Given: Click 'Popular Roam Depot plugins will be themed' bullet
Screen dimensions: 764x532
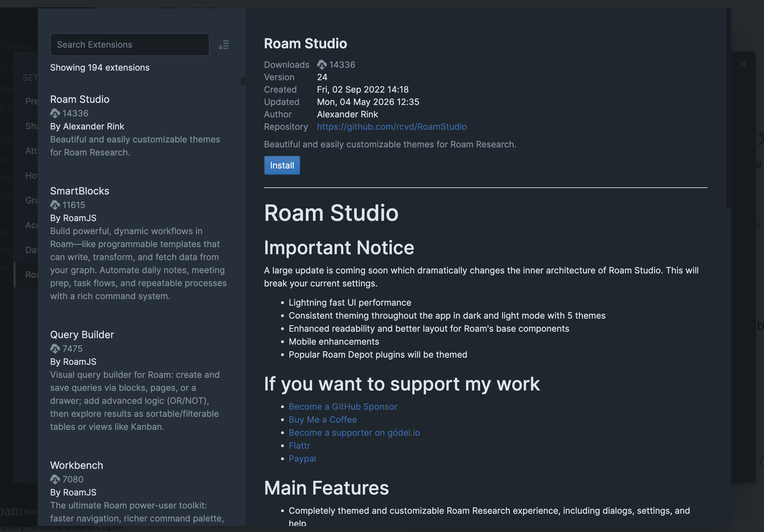Looking at the screenshot, I should (x=378, y=355).
